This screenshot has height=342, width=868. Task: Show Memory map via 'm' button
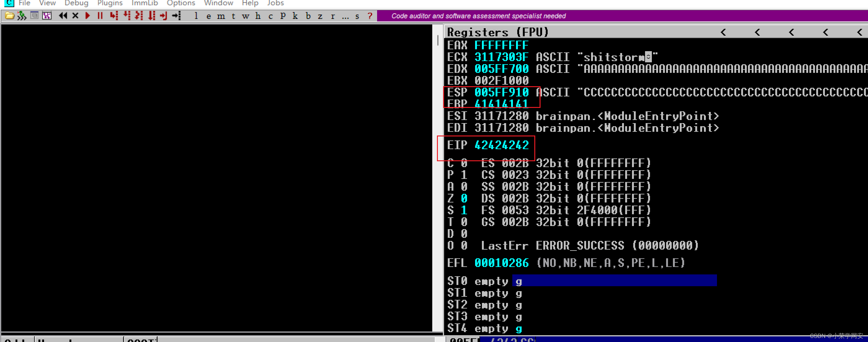[221, 16]
